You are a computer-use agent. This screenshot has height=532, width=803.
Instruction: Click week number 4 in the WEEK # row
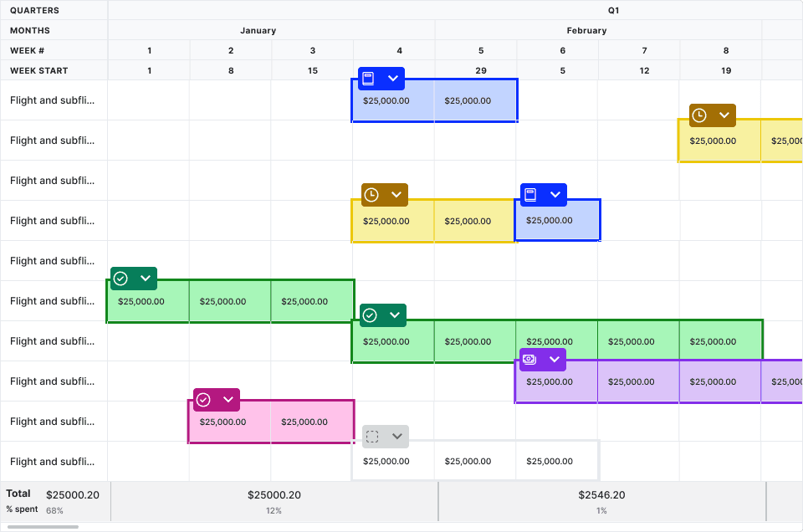tap(400, 50)
